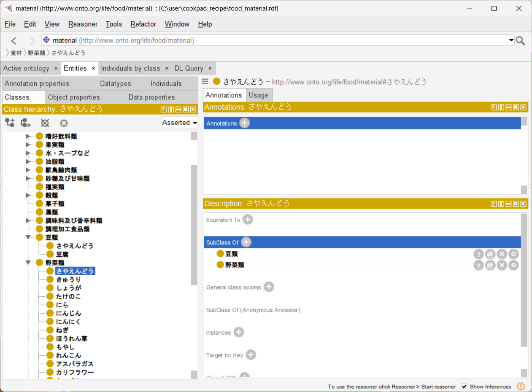Click the Add sibling class icon
Screen dimensions: 532x392
point(26,123)
